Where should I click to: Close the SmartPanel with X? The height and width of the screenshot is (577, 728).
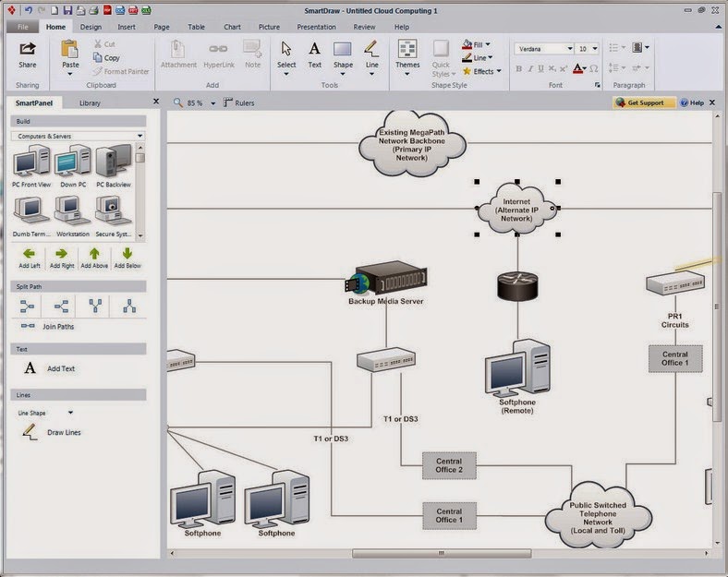[156, 102]
